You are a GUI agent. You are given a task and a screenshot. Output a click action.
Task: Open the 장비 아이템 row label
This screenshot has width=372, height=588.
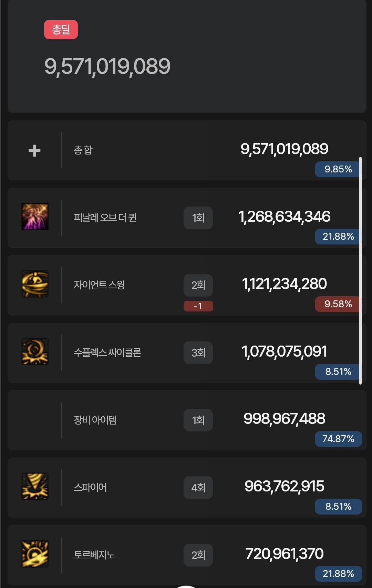coord(95,420)
